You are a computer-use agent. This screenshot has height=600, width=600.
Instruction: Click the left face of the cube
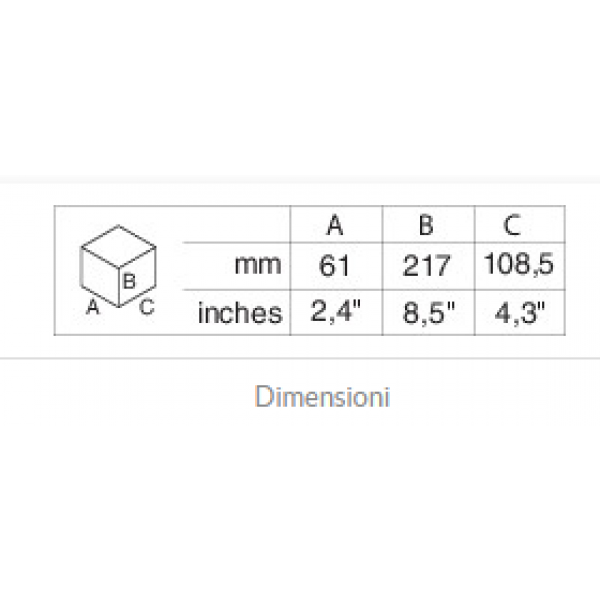99,276
